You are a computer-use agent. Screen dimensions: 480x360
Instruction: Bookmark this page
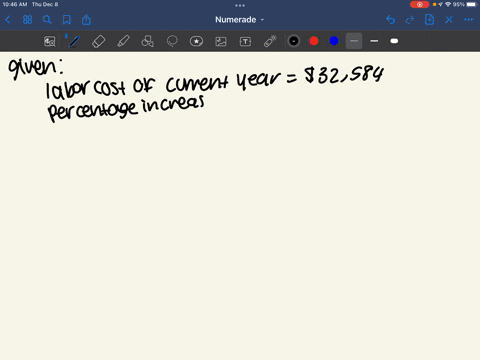(x=67, y=20)
